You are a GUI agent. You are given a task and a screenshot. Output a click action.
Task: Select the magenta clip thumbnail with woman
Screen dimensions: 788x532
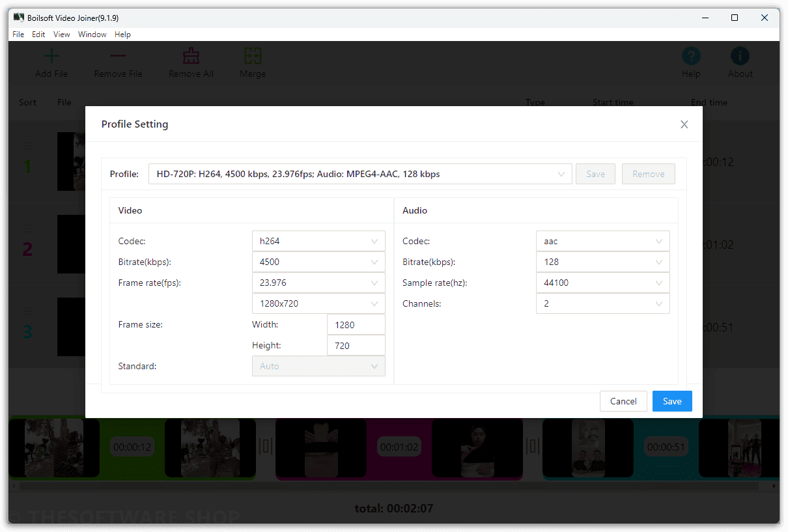click(477, 447)
